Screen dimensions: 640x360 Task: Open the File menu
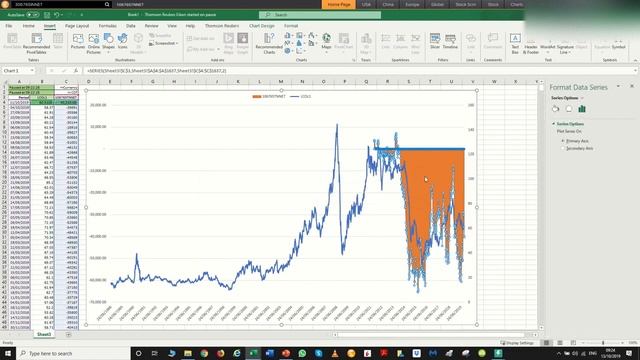click(x=9, y=26)
